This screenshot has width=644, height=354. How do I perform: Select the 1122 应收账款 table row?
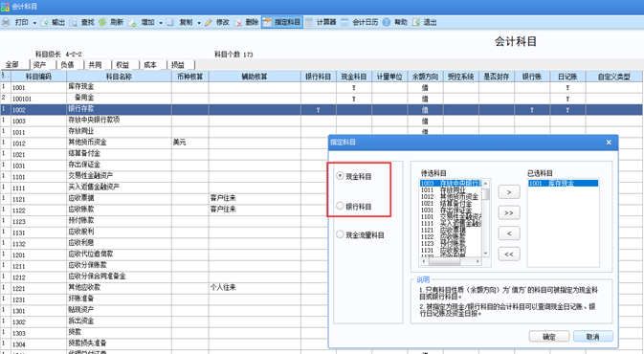(165, 210)
